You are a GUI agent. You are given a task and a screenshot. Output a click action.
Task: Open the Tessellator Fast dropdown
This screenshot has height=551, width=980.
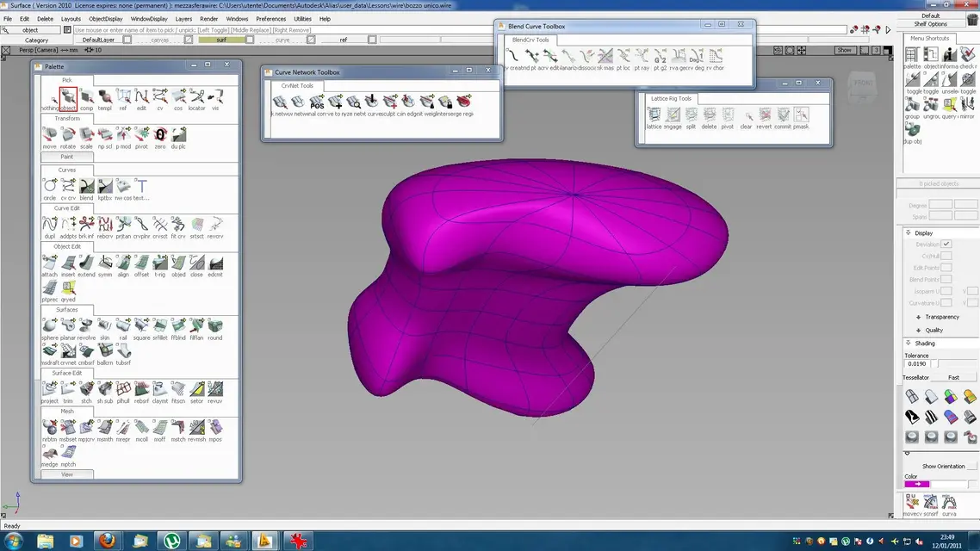tap(953, 377)
